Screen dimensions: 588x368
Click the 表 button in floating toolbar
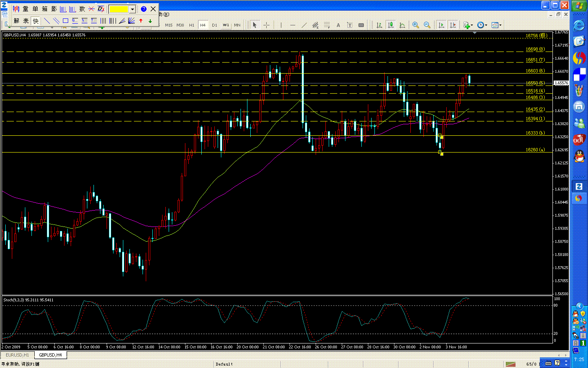pyautogui.click(x=26, y=21)
